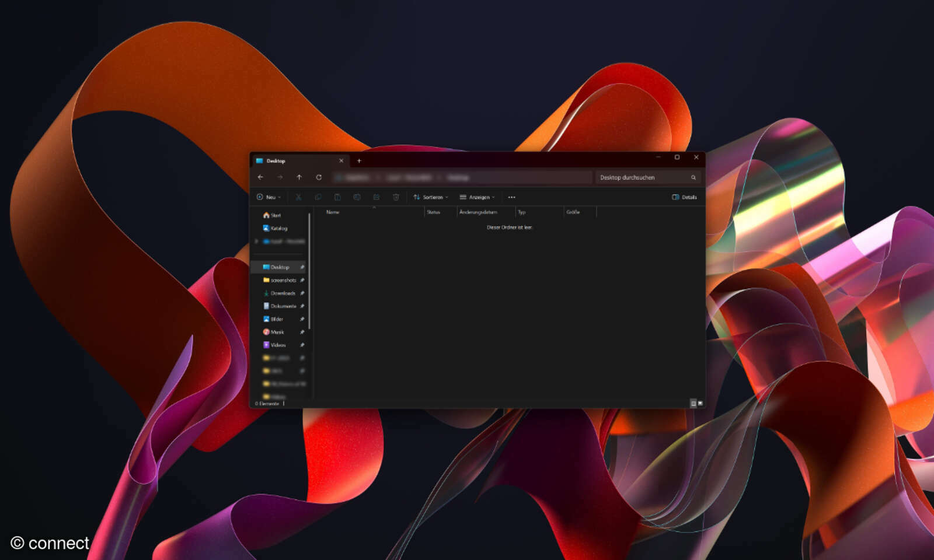Open the three-dots More options menu
Screen dimensions: 934x560
[x=511, y=197]
